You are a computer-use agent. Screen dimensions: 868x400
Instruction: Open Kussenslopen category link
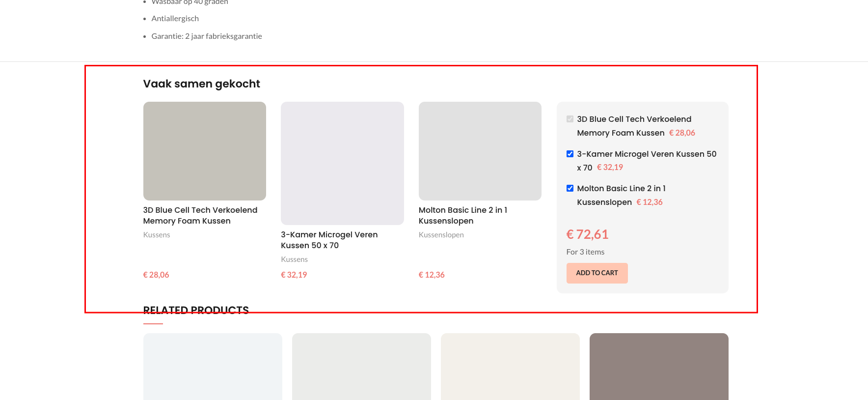click(441, 235)
